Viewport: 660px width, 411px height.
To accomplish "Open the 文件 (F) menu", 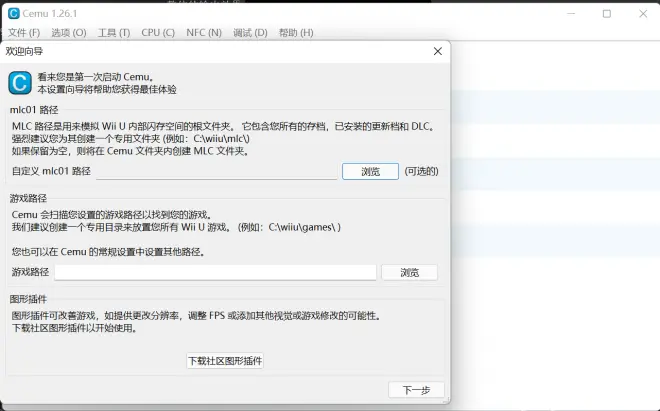I will pos(24,33).
